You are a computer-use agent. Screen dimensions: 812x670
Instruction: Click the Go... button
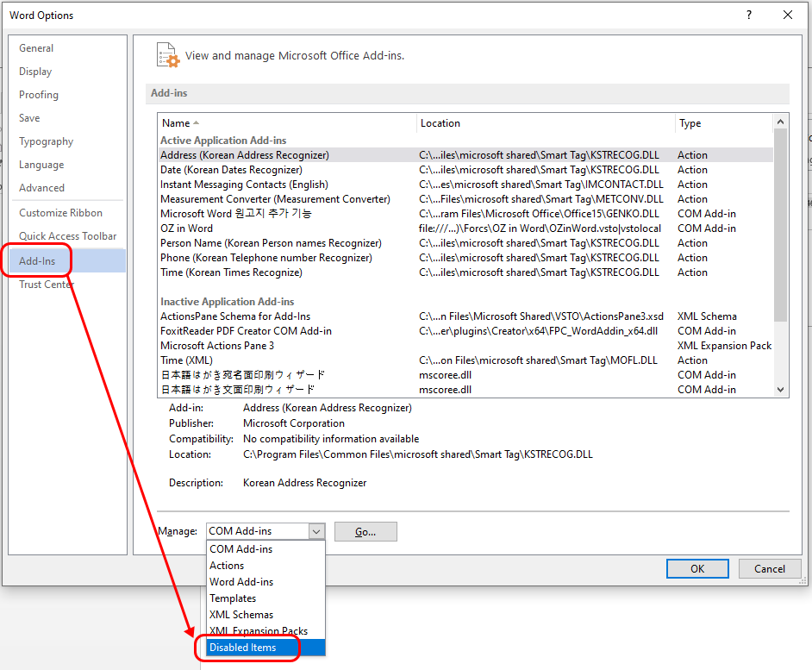click(365, 532)
